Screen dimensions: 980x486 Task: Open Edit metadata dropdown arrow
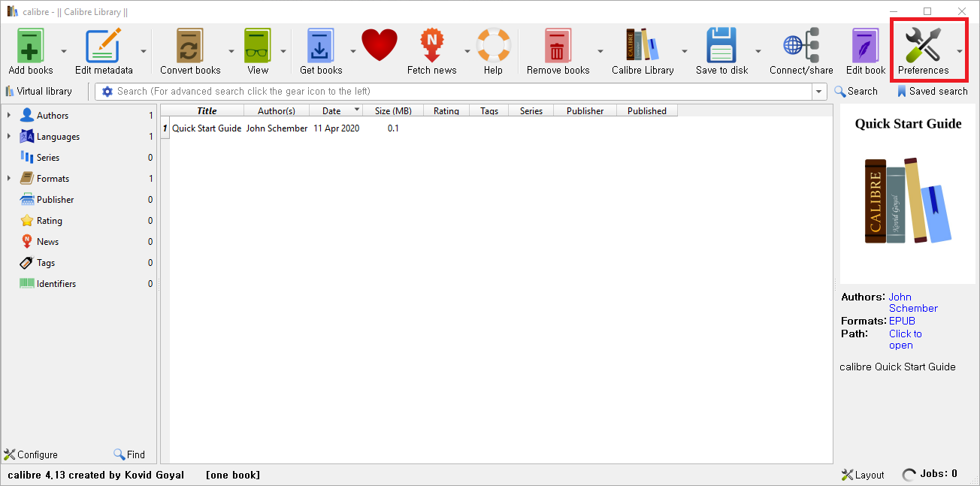pos(143,51)
